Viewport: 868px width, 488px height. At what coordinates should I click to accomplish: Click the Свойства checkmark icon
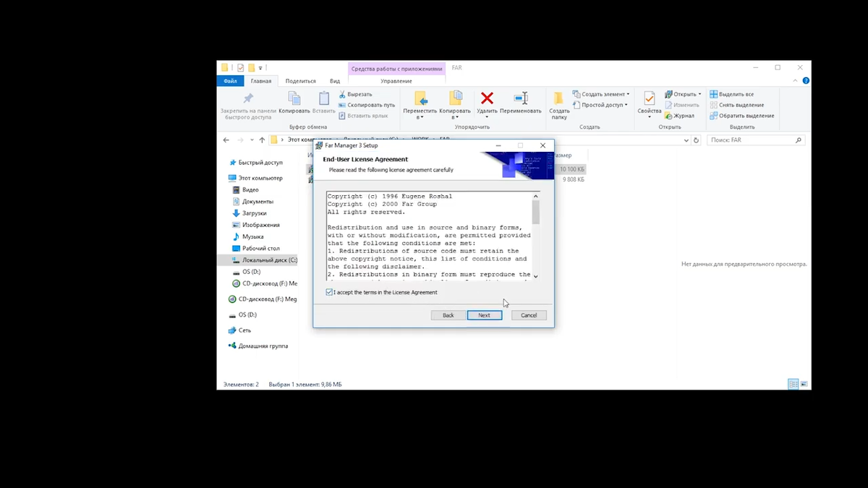pyautogui.click(x=649, y=98)
